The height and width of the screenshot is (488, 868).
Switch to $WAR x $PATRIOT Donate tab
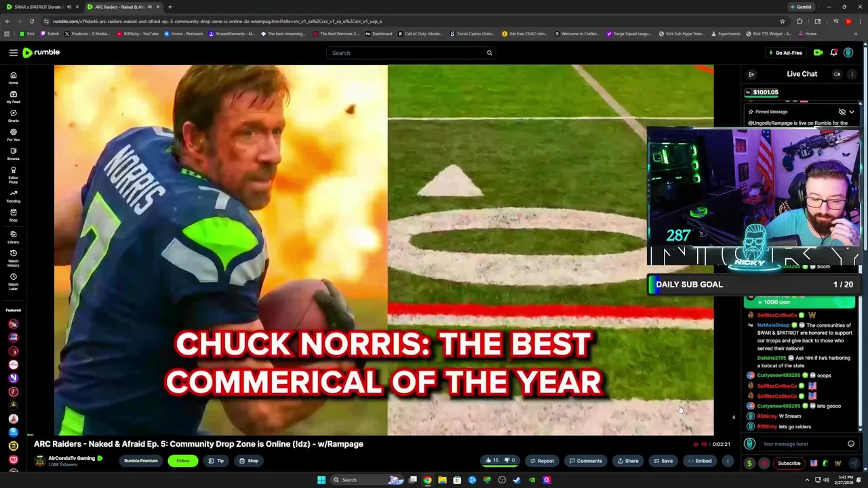tap(41, 7)
